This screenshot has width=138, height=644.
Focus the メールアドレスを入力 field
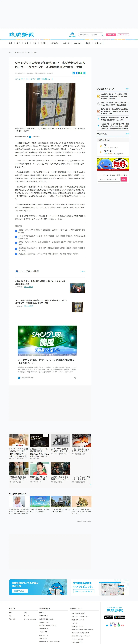[x=109, y=179]
